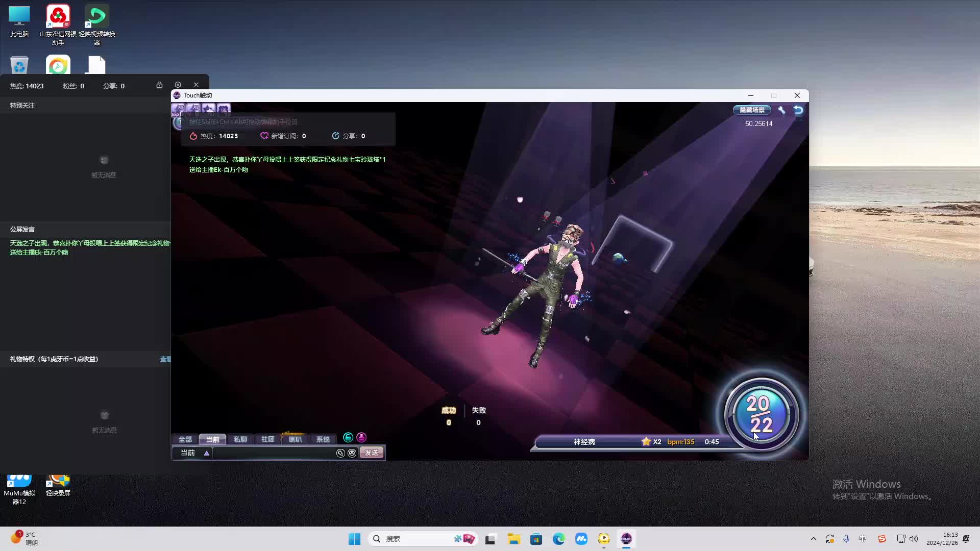Expand the 当前 chat channel dropdown
This screenshot has width=980, height=551.
206,453
